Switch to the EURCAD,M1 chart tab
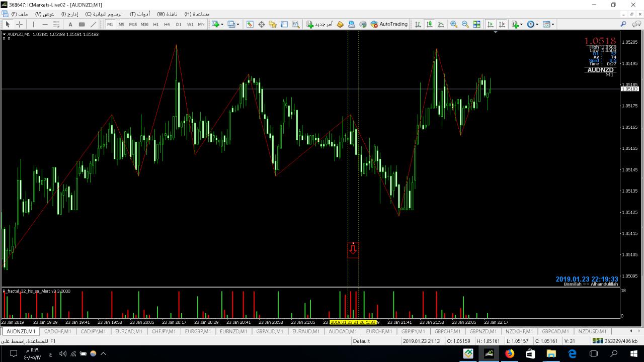The height and width of the screenshot is (362, 644). (128, 331)
